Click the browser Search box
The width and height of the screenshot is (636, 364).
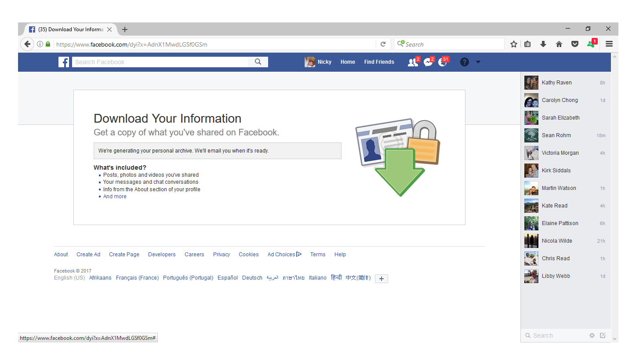coord(449,44)
